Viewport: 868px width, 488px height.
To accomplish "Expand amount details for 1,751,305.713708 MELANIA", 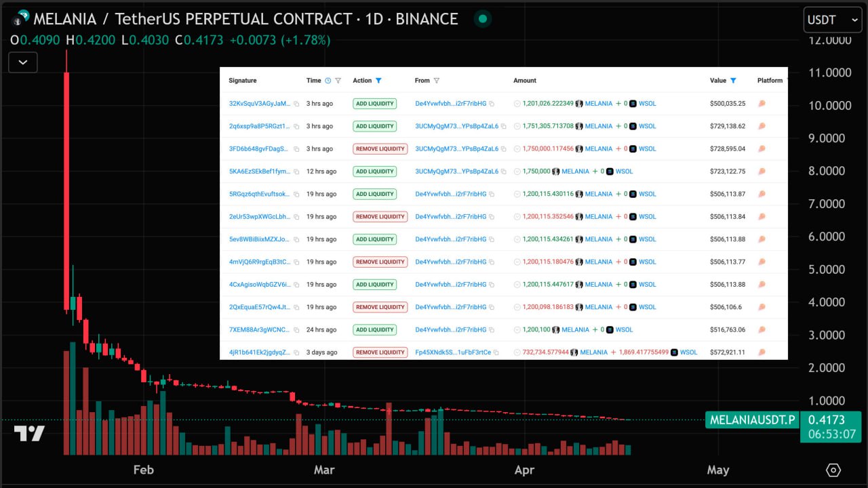I will point(517,126).
